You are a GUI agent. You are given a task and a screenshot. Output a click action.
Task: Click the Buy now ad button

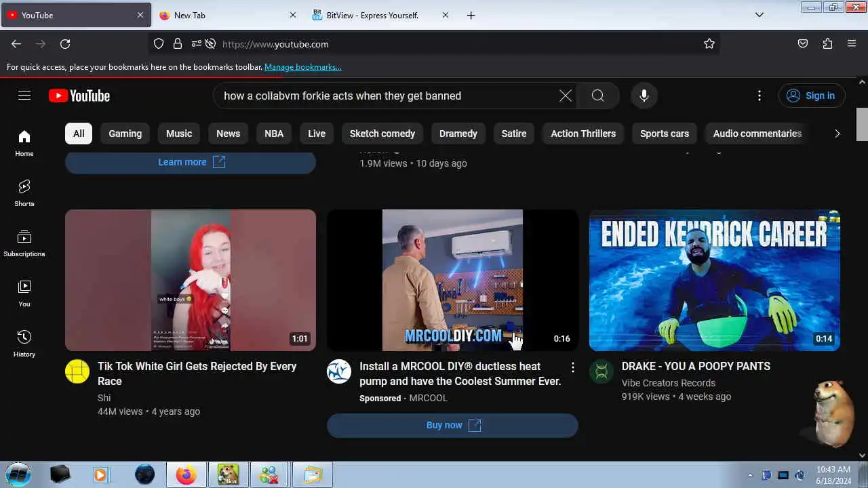point(452,425)
